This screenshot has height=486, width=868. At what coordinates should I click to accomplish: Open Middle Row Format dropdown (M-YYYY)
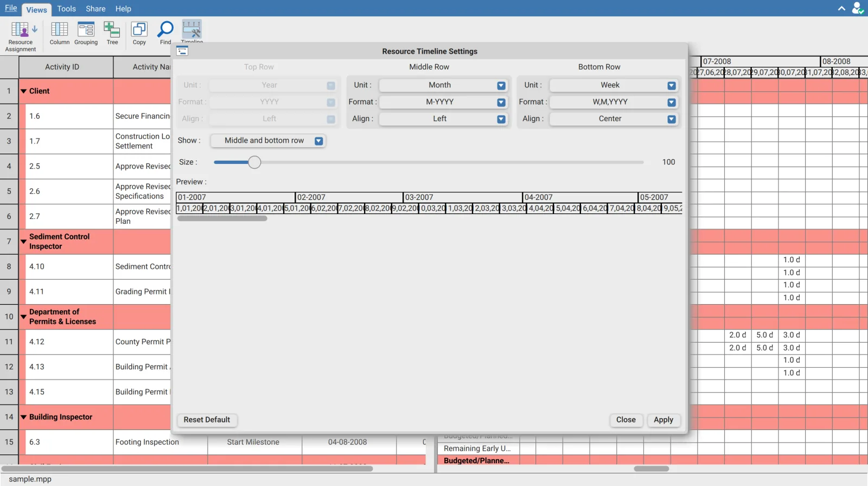click(x=443, y=102)
